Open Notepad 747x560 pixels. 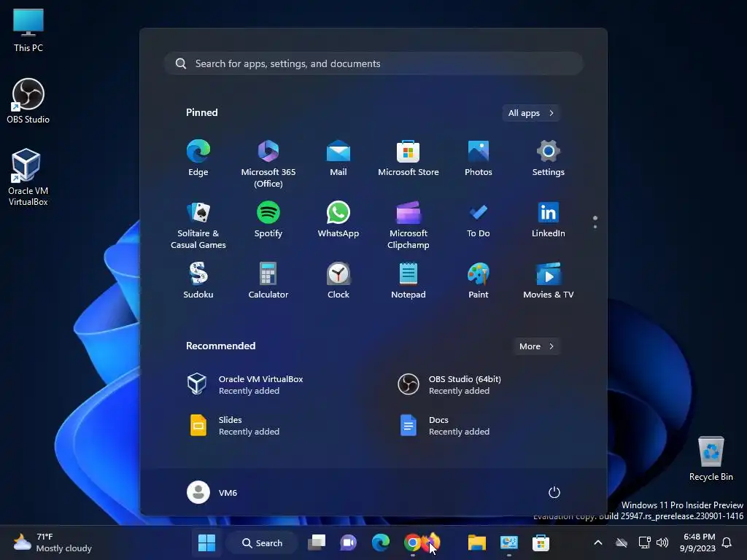(409, 281)
